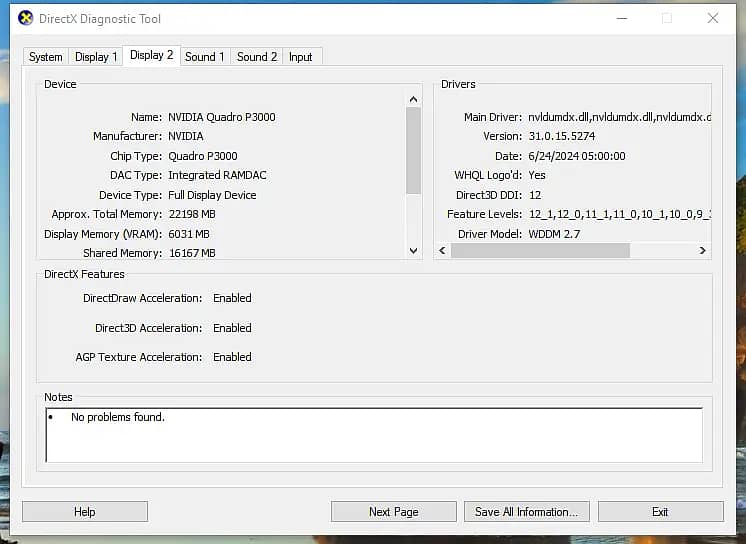Click the Next Page button
Viewport: 746px width, 544px height.
[393, 512]
